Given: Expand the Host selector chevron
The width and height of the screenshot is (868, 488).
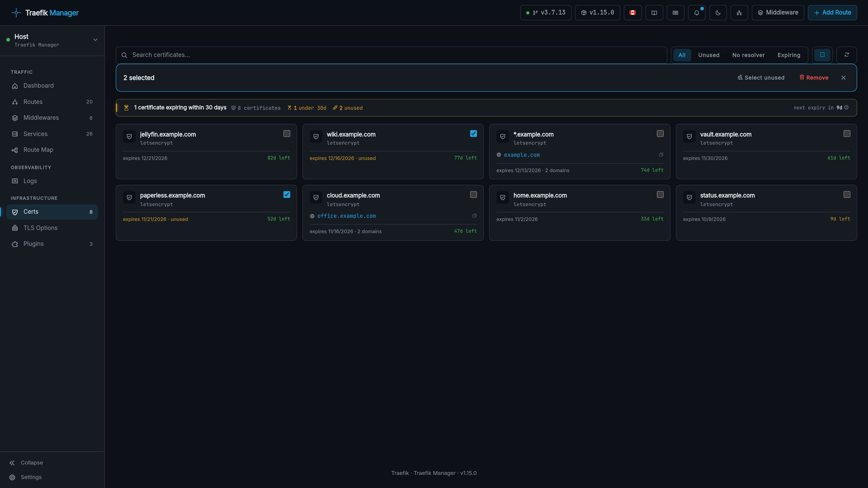Looking at the screenshot, I should point(95,40).
